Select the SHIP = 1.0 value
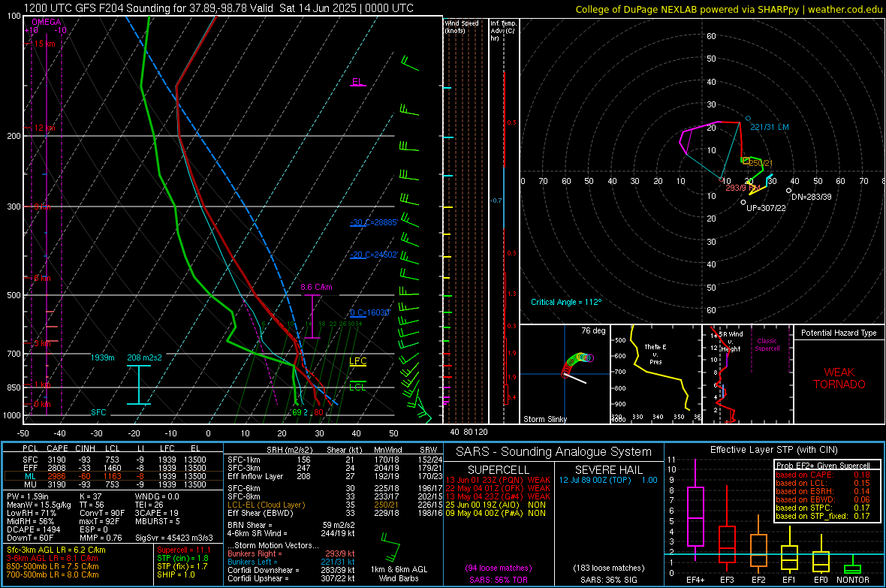 click(x=176, y=575)
